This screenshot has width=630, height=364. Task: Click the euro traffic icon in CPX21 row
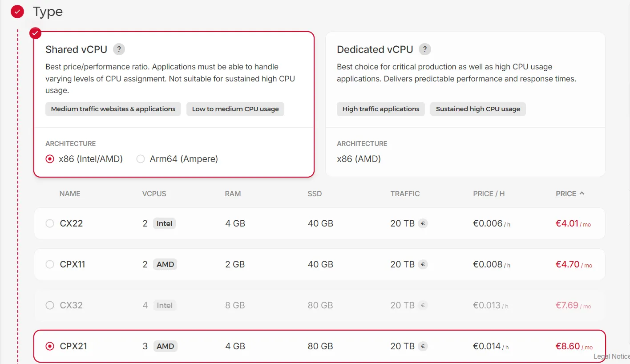(x=423, y=346)
